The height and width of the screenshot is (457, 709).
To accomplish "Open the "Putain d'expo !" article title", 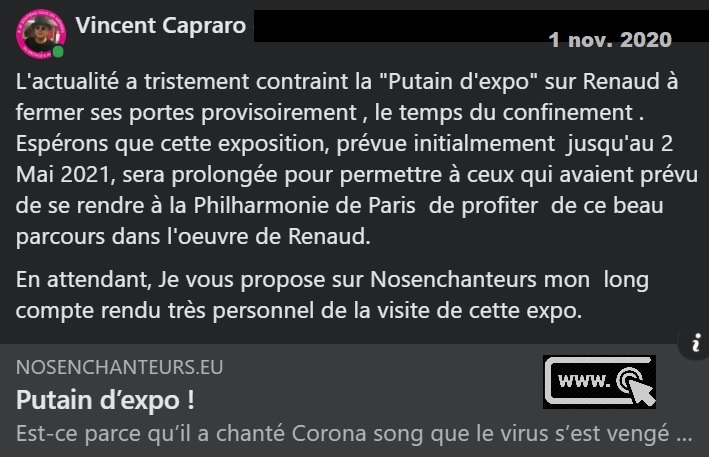I will point(105,400).
